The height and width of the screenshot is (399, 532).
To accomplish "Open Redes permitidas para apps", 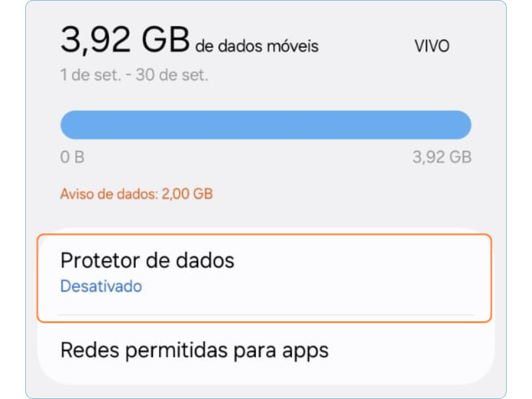I will 194,350.
